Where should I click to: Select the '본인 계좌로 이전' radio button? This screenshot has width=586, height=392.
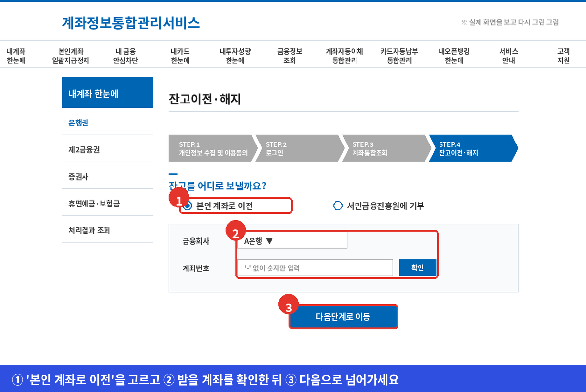[x=188, y=206]
